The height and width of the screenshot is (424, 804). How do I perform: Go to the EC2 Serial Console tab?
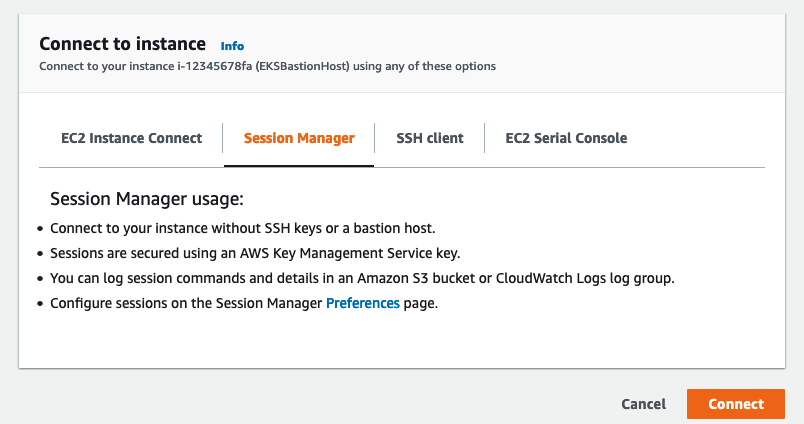coord(566,138)
